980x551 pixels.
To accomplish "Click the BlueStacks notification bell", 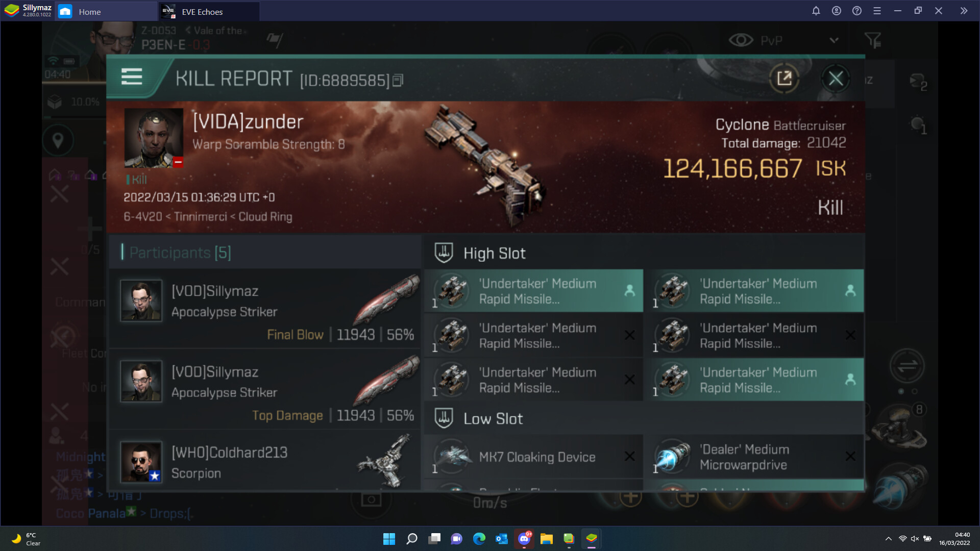I will (816, 11).
